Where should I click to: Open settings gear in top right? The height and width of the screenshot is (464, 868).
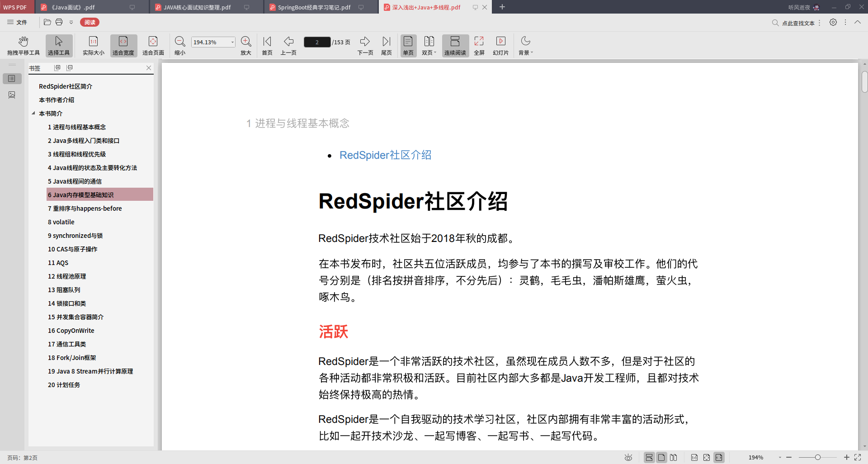833,22
